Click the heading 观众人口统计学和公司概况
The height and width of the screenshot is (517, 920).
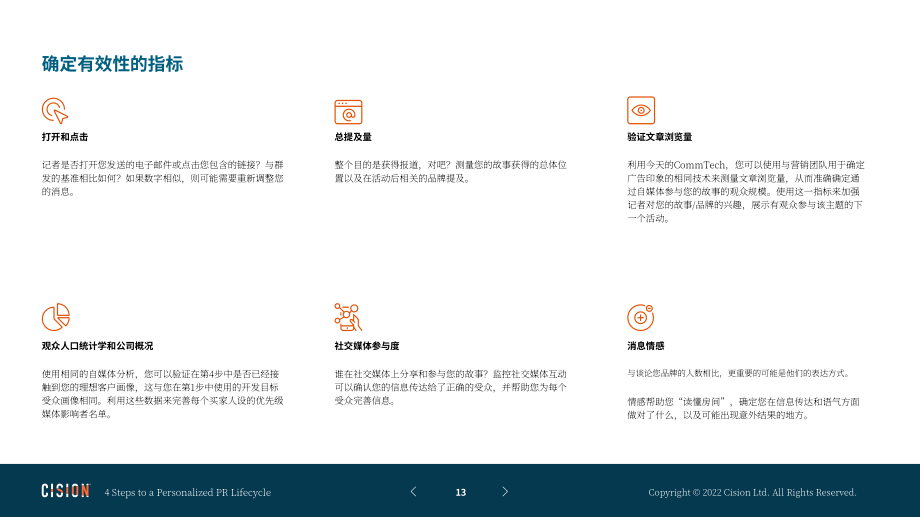click(x=97, y=346)
